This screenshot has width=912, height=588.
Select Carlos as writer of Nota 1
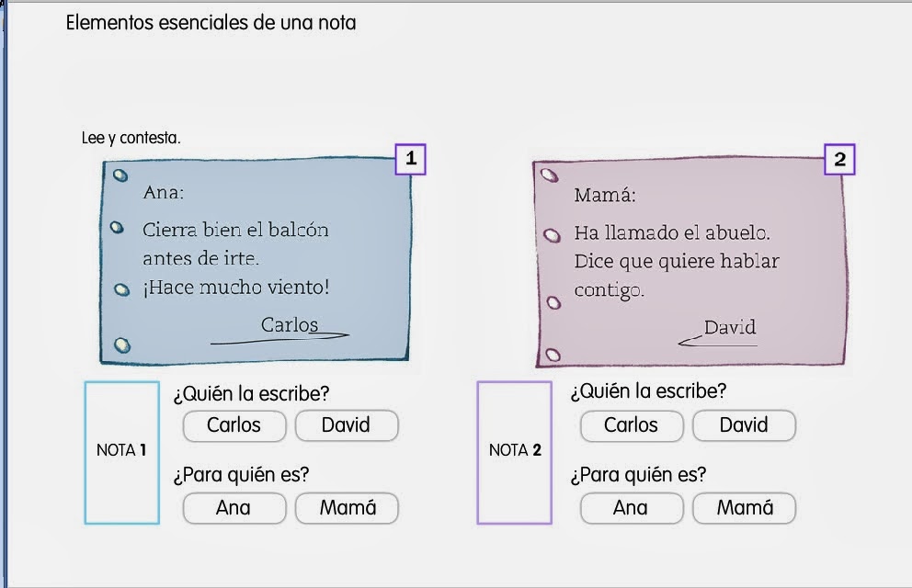click(x=234, y=425)
